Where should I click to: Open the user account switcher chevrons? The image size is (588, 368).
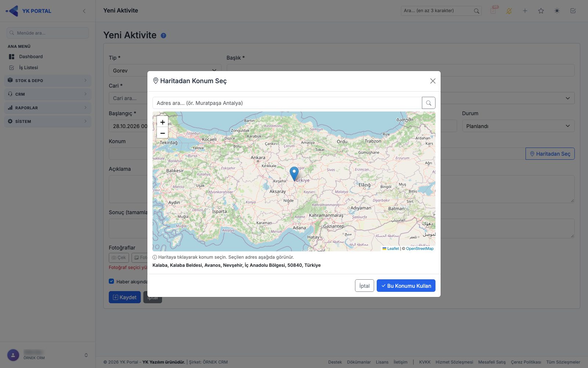[86, 355]
